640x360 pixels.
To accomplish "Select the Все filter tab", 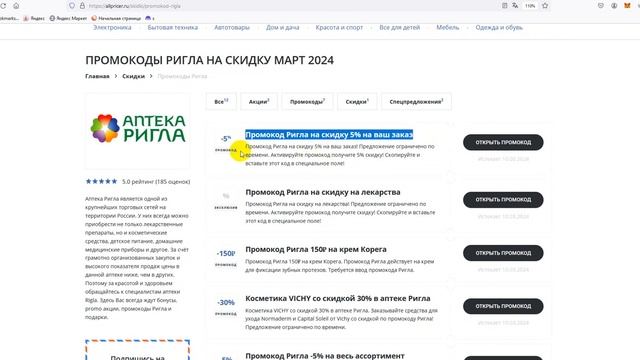I will point(221,102).
